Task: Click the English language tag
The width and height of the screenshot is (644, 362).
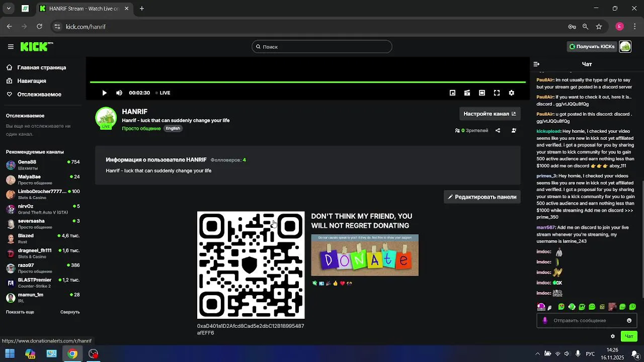Action: (173, 129)
